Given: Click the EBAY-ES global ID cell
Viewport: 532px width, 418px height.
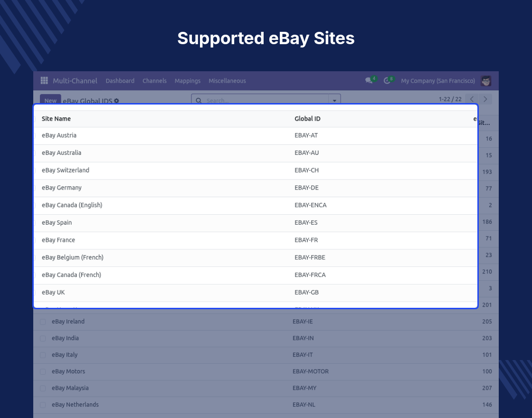Looking at the screenshot, I should pyautogui.click(x=306, y=223).
